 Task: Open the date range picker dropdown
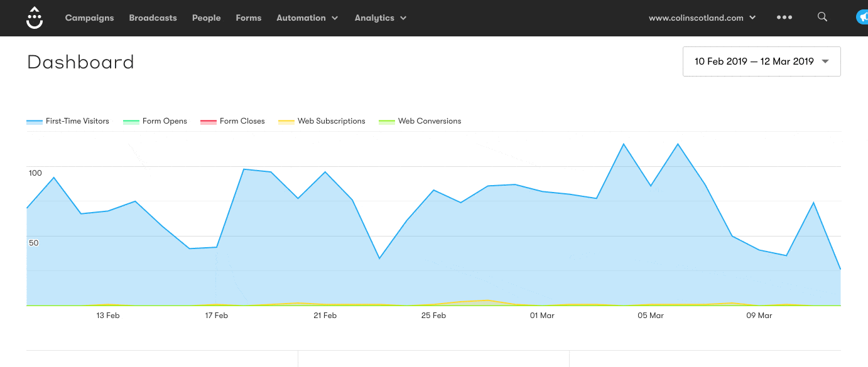[x=762, y=61]
